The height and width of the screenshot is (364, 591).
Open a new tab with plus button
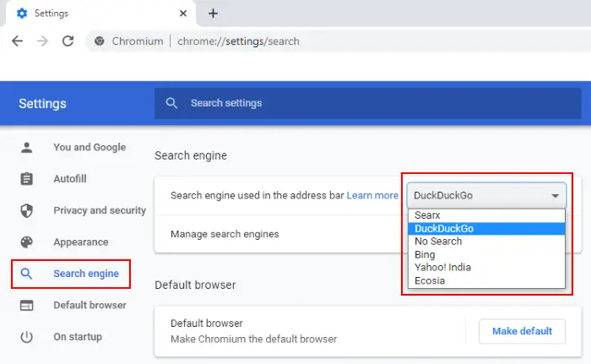coord(213,14)
